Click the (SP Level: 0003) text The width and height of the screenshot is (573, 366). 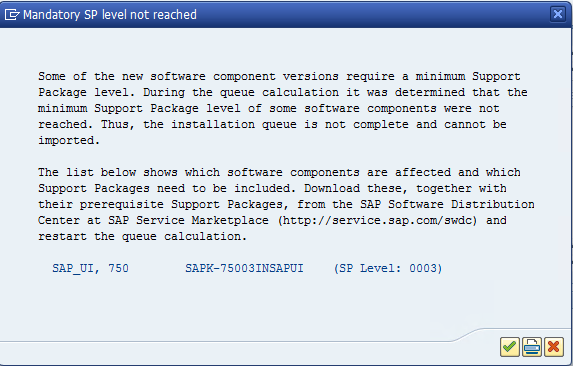click(x=388, y=268)
